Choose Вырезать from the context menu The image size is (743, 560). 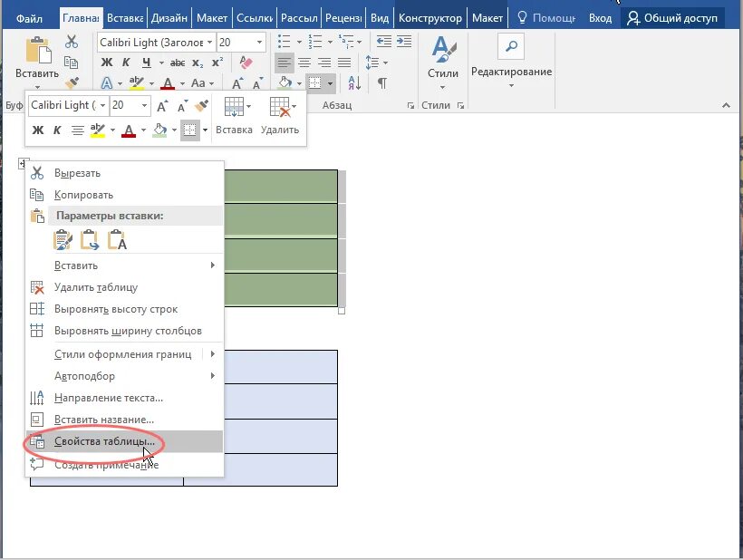[125, 173]
